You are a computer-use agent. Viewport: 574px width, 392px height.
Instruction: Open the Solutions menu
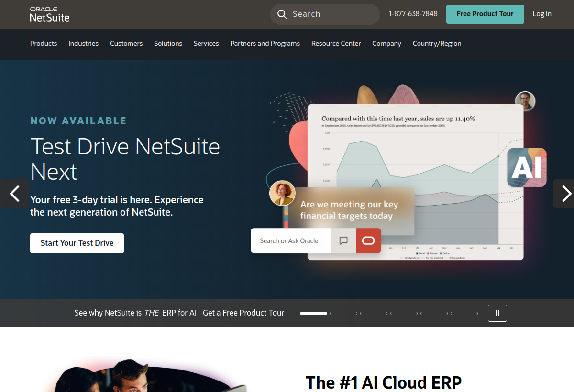168,44
